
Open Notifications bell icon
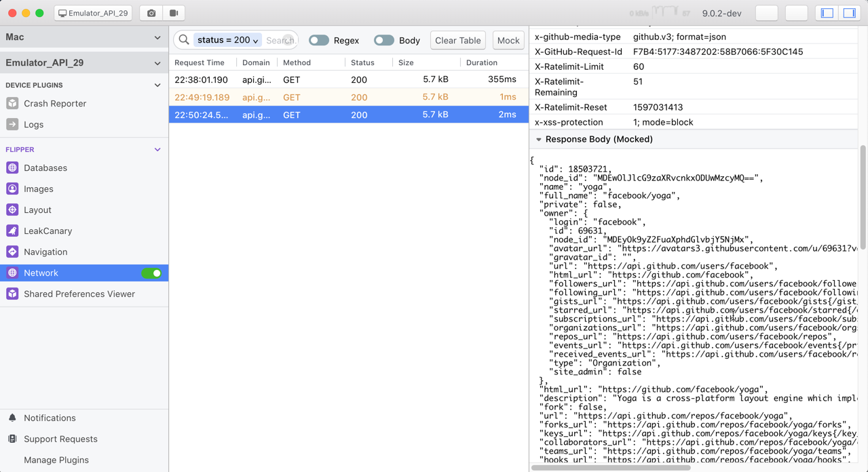coord(12,418)
